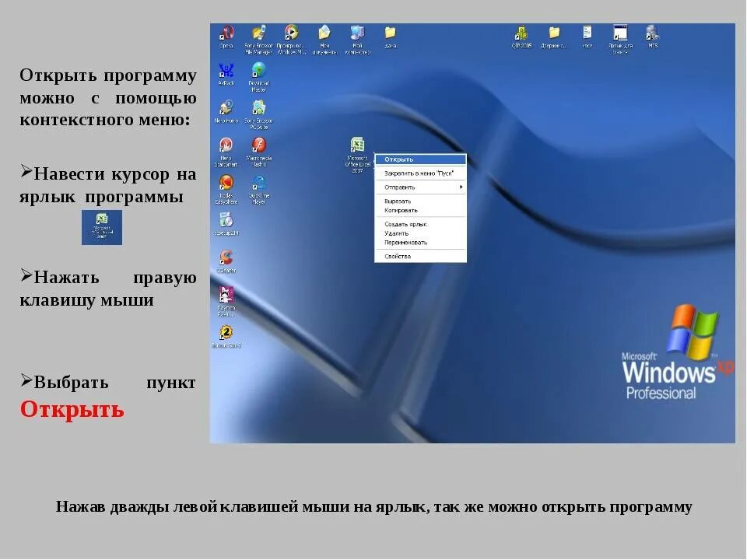Select the Windows Media Player shortcut

[x=292, y=40]
